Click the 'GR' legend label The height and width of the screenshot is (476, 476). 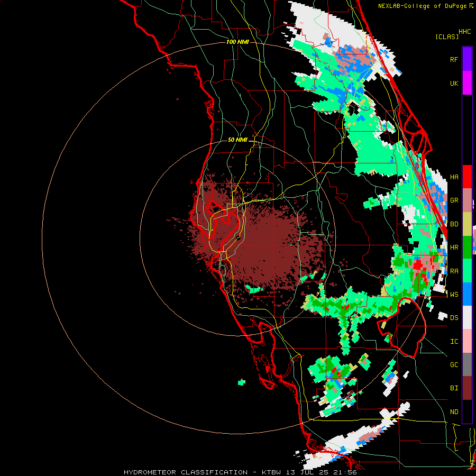tap(454, 200)
